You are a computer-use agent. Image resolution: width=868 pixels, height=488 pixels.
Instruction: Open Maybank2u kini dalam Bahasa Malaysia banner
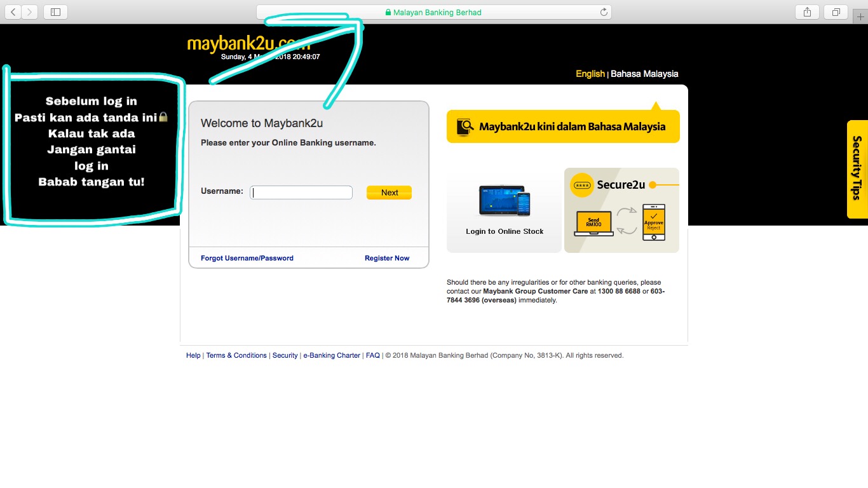pos(563,126)
